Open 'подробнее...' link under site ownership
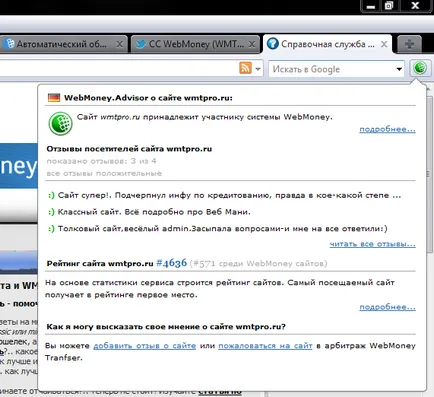This screenshot has height=397, width=434. click(387, 129)
